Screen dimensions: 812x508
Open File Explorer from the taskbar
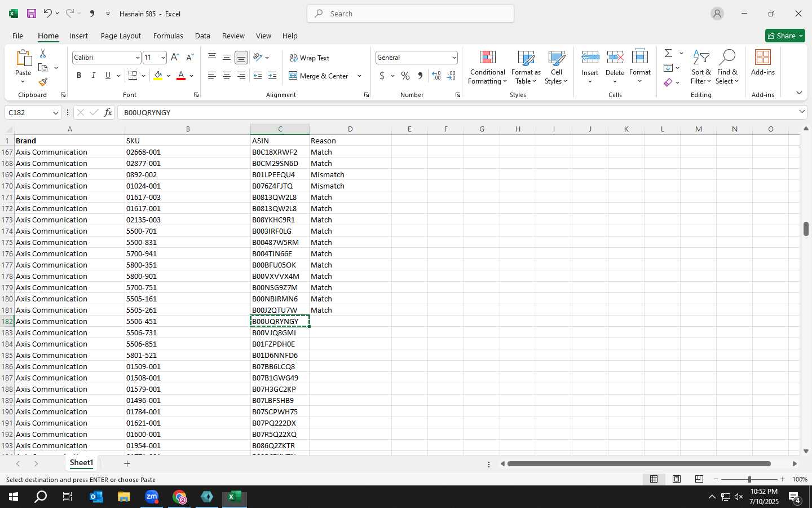pos(124,497)
